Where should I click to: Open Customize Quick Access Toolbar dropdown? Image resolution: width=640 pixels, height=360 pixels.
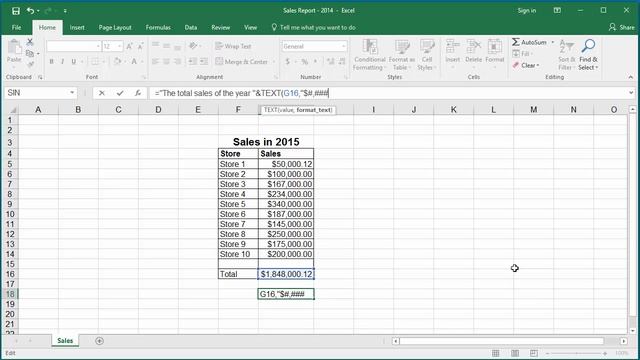(x=65, y=11)
